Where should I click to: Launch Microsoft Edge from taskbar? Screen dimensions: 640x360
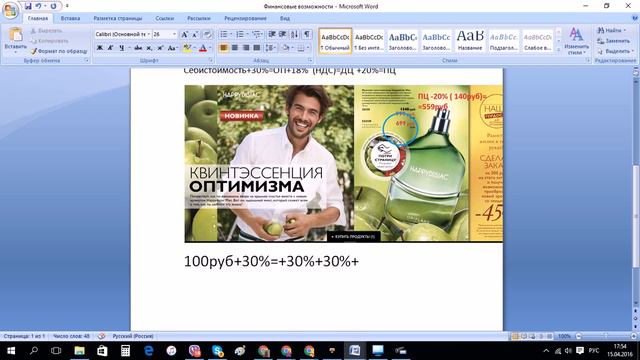click(x=149, y=351)
